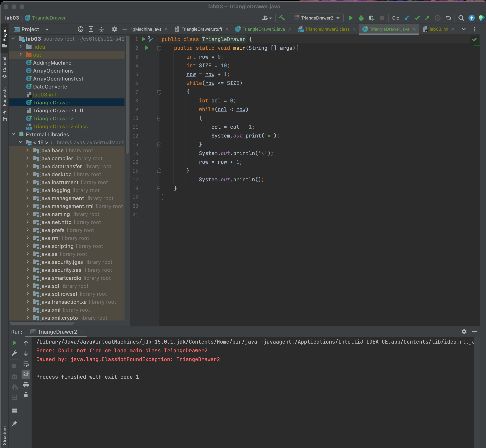Click the Build project hammer icon
This screenshot has width=486, height=448.
282,18
